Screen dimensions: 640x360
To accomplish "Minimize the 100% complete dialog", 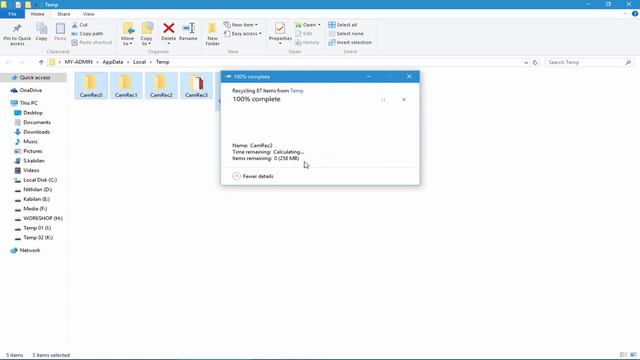I will pyautogui.click(x=369, y=77).
